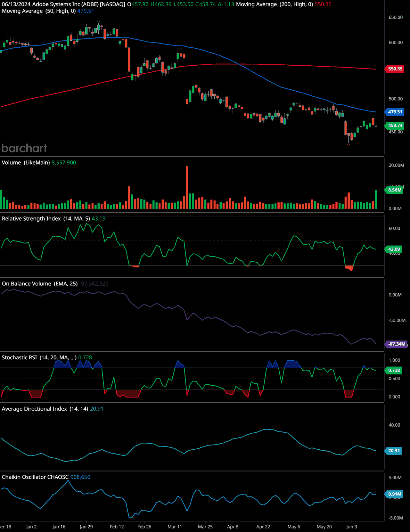Click the ADX value 20.91 beside its label

click(97, 409)
